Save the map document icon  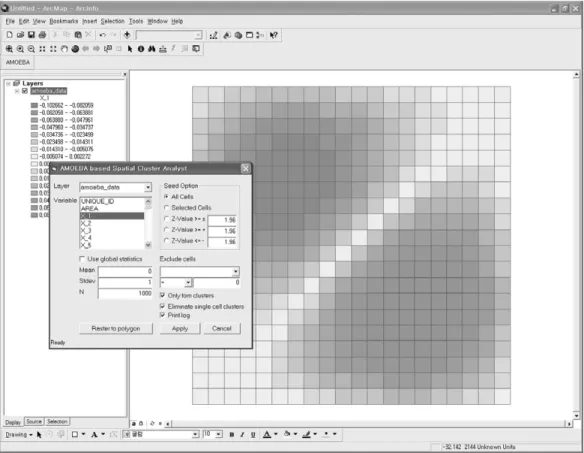point(31,35)
